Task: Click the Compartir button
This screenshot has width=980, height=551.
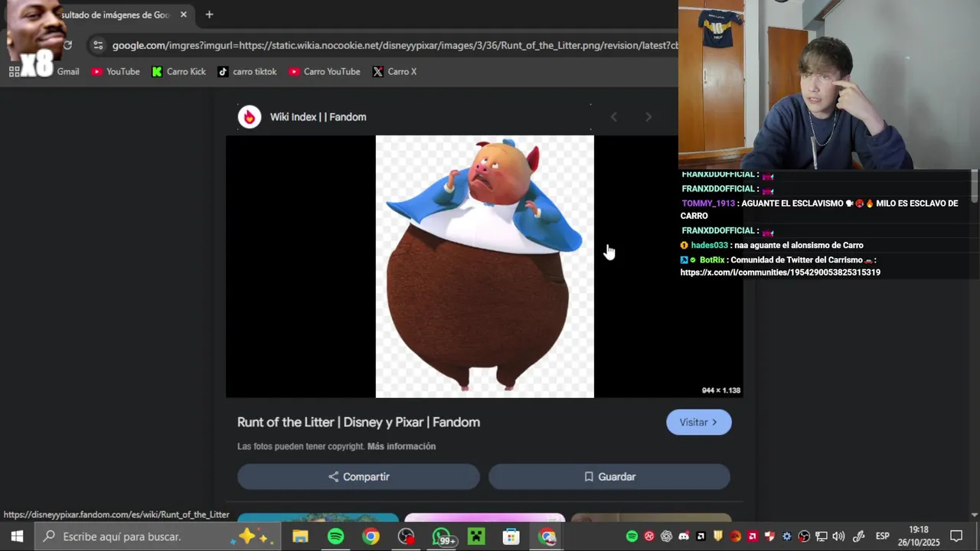Action: 358,477
